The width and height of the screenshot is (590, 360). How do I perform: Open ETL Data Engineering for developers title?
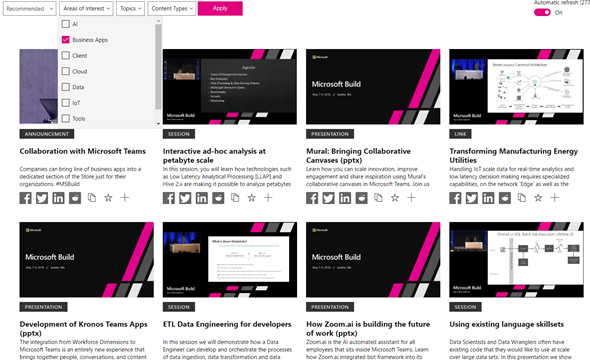[x=227, y=324]
